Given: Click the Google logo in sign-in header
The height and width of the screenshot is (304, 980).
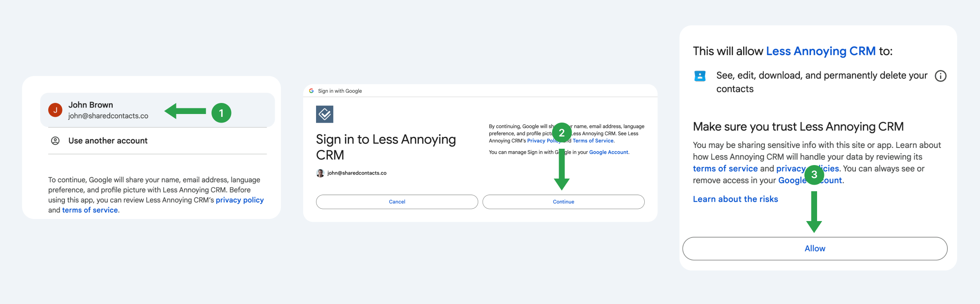Looking at the screenshot, I should click(312, 91).
